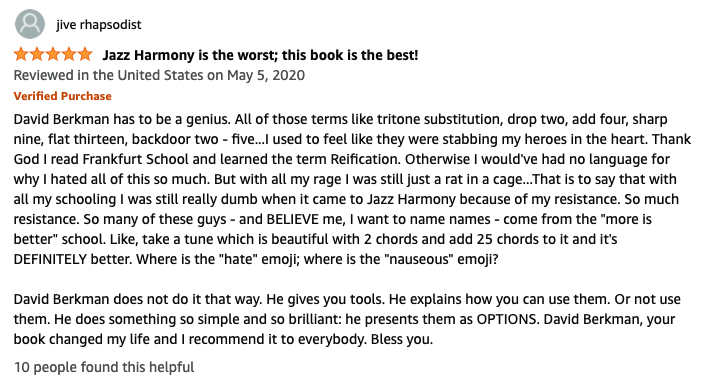Click '10 people found this helpful' text
This screenshot has height=381, width=706.
(104, 367)
